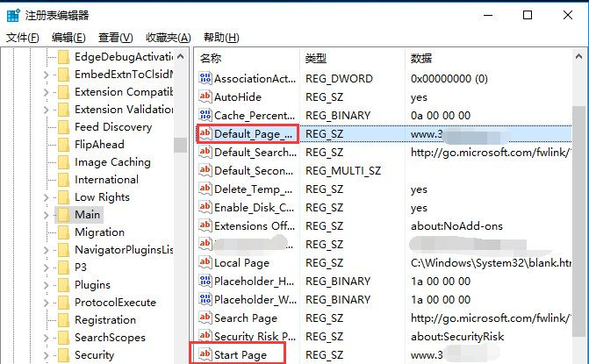Open the 文件(F) menu
The image size is (589, 364).
coord(23,38)
